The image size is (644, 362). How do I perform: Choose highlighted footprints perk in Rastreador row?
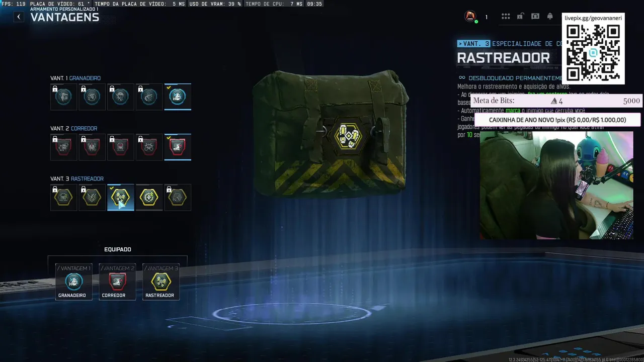pyautogui.click(x=121, y=197)
